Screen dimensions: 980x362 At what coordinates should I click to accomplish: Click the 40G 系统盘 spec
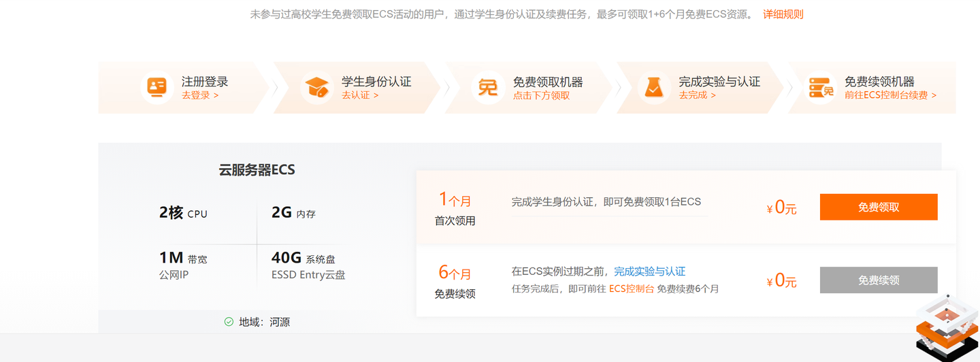point(303,258)
